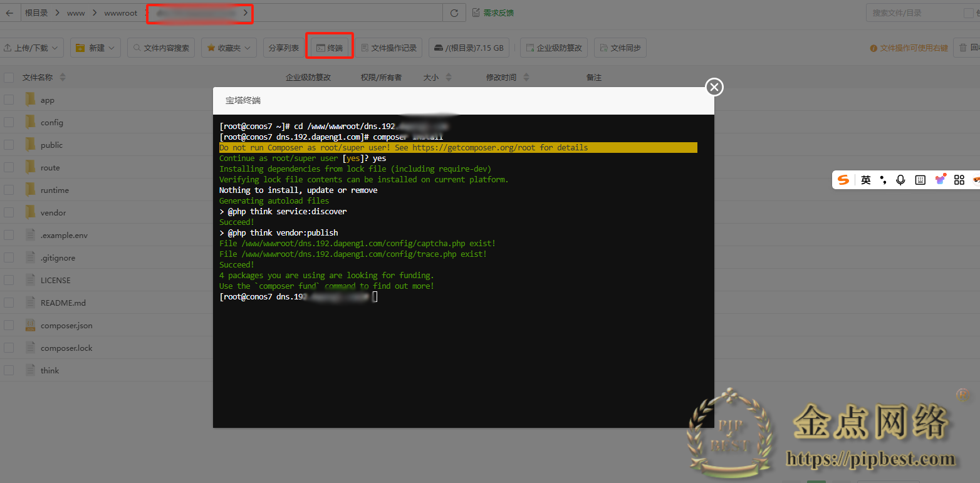Open 文件内容搜索 content search
980x483 pixels.
point(161,47)
